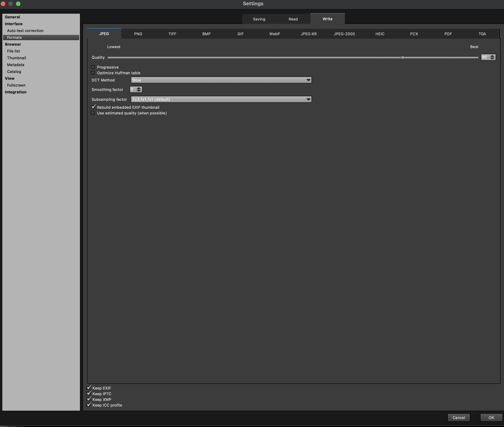Click the Cancel button
The height and width of the screenshot is (427, 504).
[459, 418]
